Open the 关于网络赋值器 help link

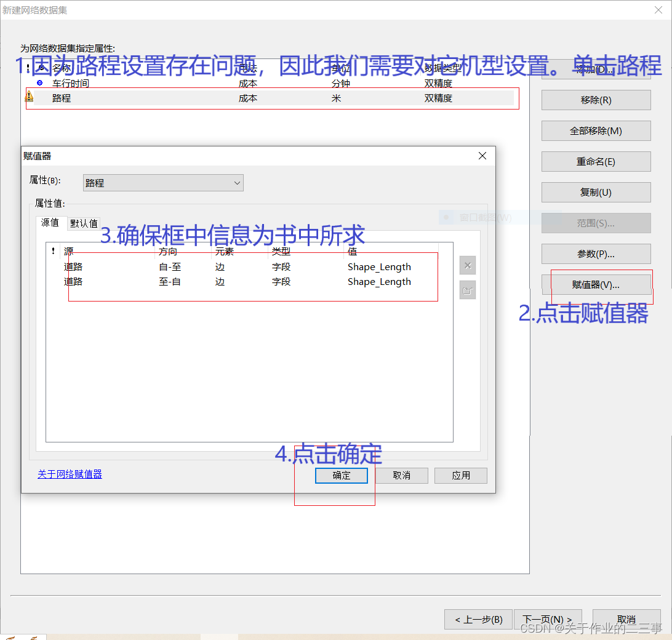coord(70,474)
